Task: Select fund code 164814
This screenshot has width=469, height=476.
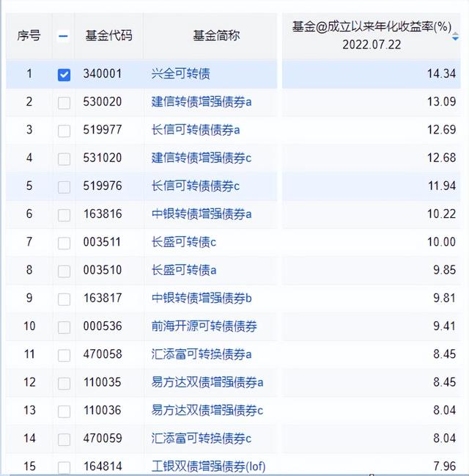Action: pos(103,466)
